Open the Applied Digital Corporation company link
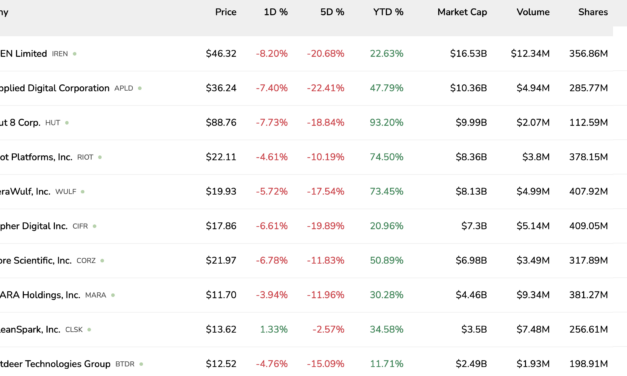 point(54,88)
